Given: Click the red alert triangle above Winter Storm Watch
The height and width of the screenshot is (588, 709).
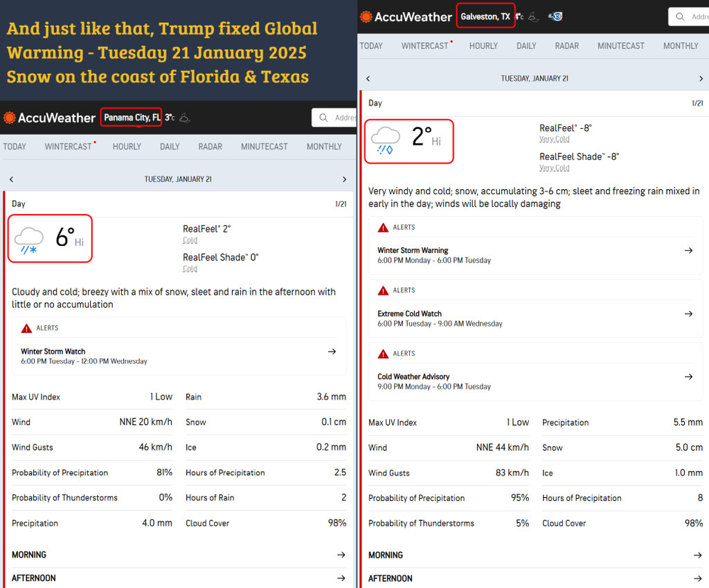Looking at the screenshot, I should click(26, 328).
